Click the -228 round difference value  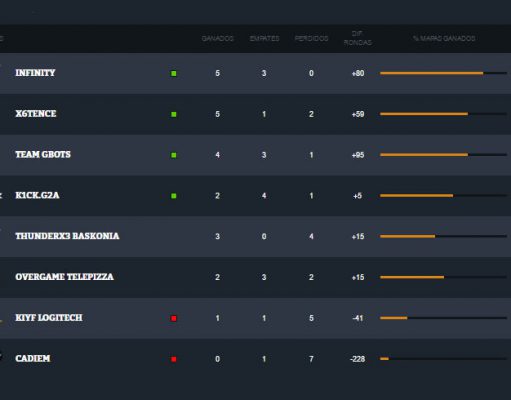coord(358,359)
